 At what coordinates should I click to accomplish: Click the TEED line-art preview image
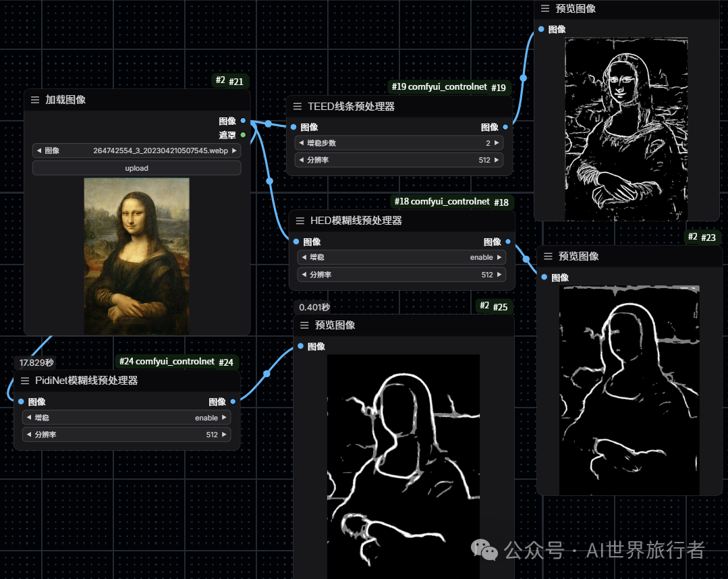[626, 129]
